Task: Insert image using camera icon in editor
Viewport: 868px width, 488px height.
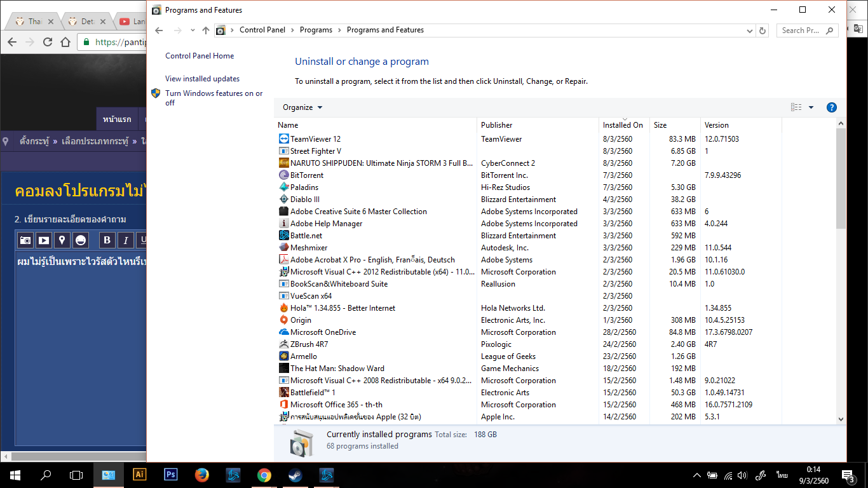Action: (x=25, y=240)
